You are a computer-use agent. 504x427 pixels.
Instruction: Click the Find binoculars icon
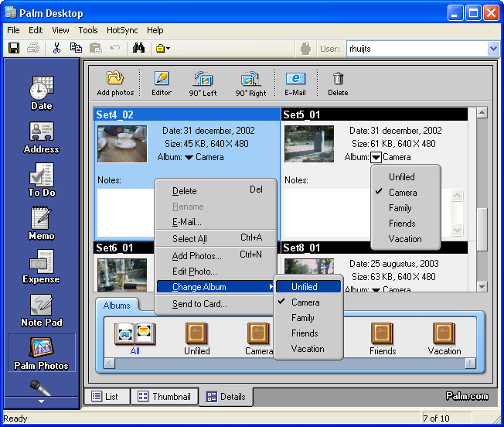[138, 48]
